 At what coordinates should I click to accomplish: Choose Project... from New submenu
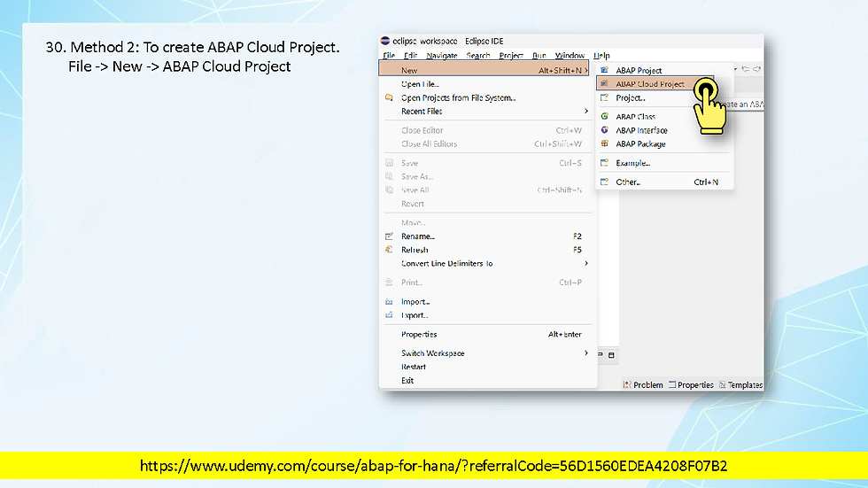pyautogui.click(x=631, y=98)
